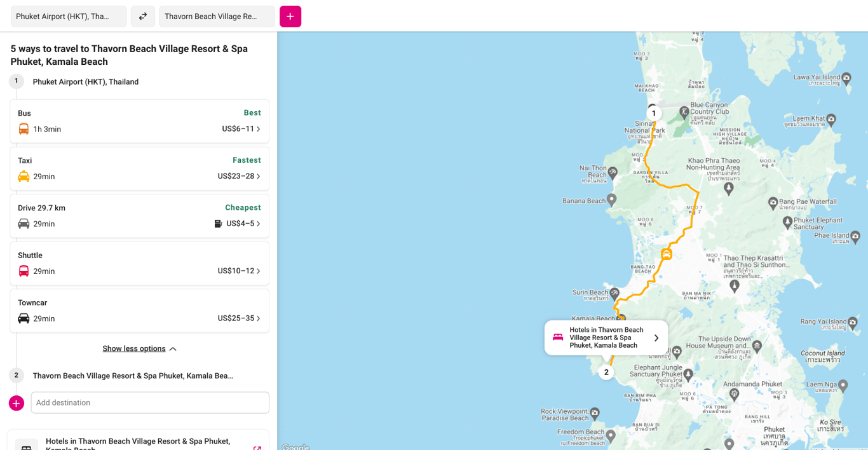Click the Best label on Bus card
This screenshot has height=450, width=868.
tap(252, 113)
